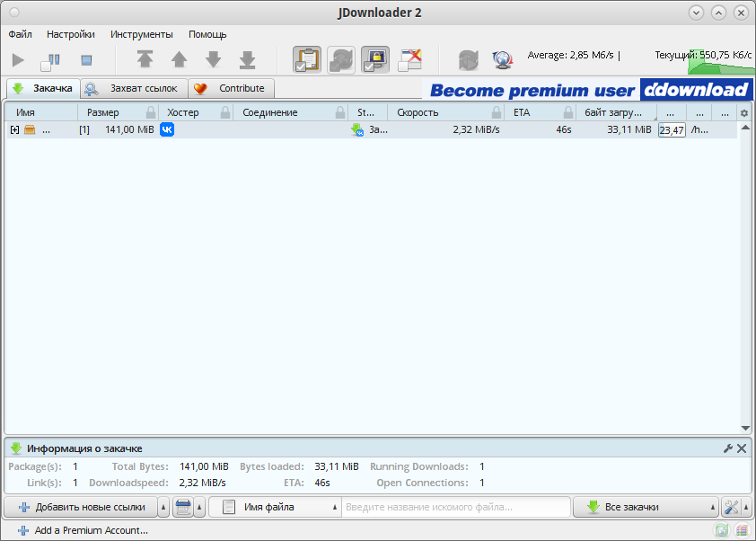This screenshot has height=541, width=756.
Task: Switch to the Захват ссылок tab
Action: pos(134,88)
